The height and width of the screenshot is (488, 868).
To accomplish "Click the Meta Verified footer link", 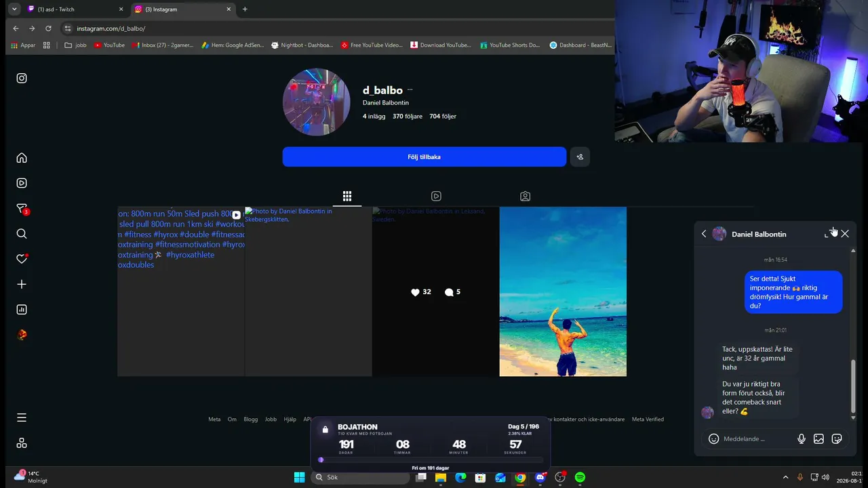I will point(648,420).
